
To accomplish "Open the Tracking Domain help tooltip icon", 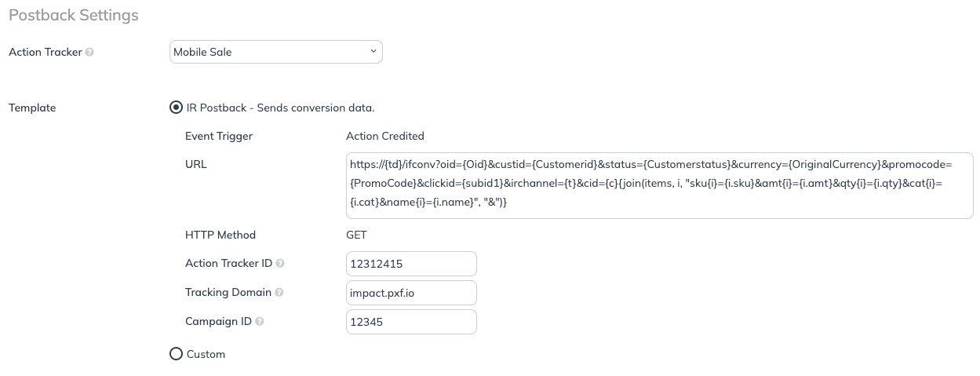I will click(279, 293).
